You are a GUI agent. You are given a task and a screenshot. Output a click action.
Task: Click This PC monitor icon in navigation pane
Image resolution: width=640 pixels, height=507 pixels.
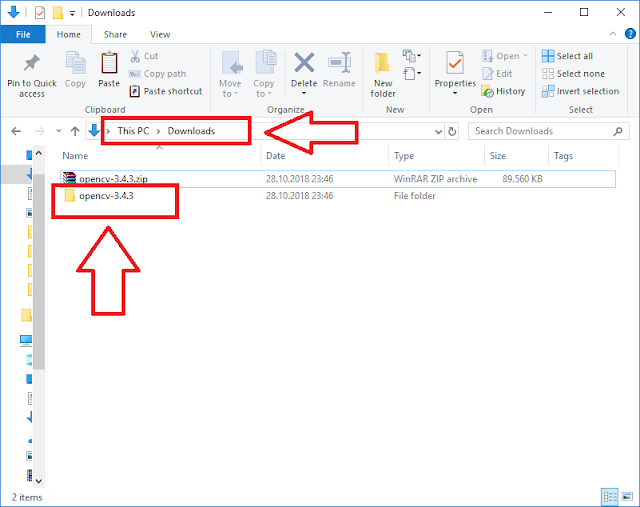click(x=26, y=340)
